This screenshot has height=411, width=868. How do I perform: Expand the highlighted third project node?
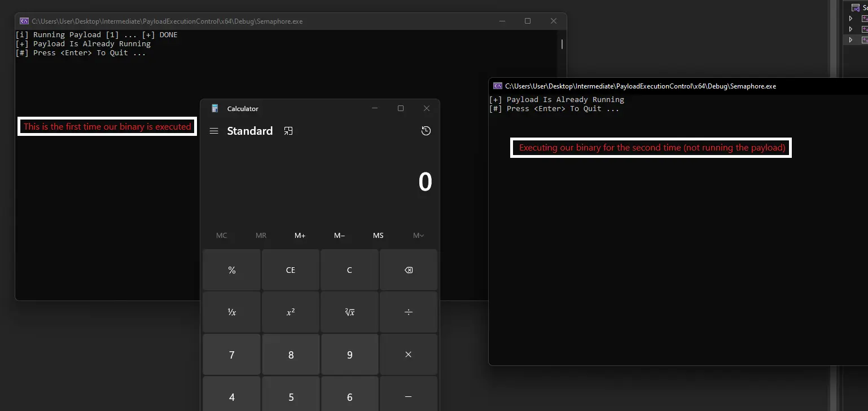[851, 40]
